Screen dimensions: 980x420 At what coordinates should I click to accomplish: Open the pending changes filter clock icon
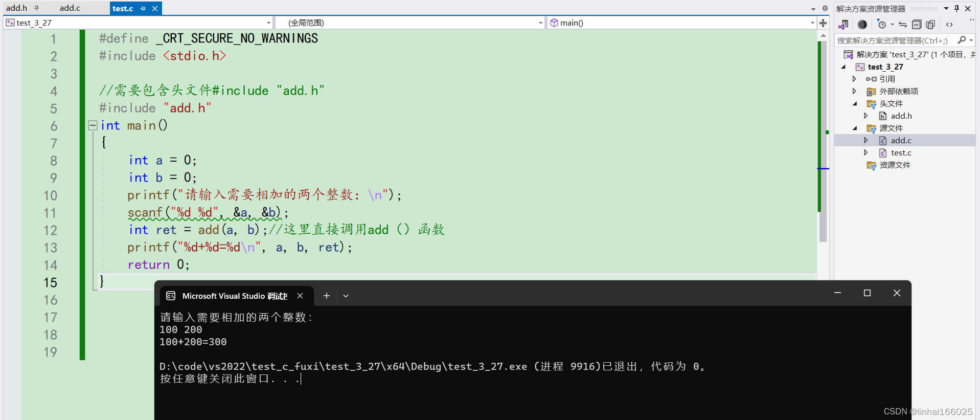882,25
